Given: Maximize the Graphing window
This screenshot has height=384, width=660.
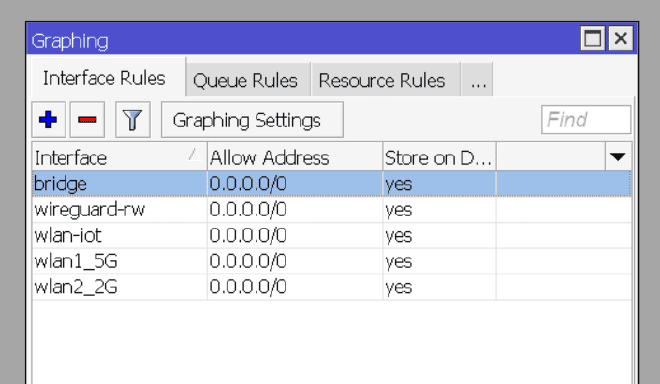Looking at the screenshot, I should pyautogui.click(x=593, y=39).
